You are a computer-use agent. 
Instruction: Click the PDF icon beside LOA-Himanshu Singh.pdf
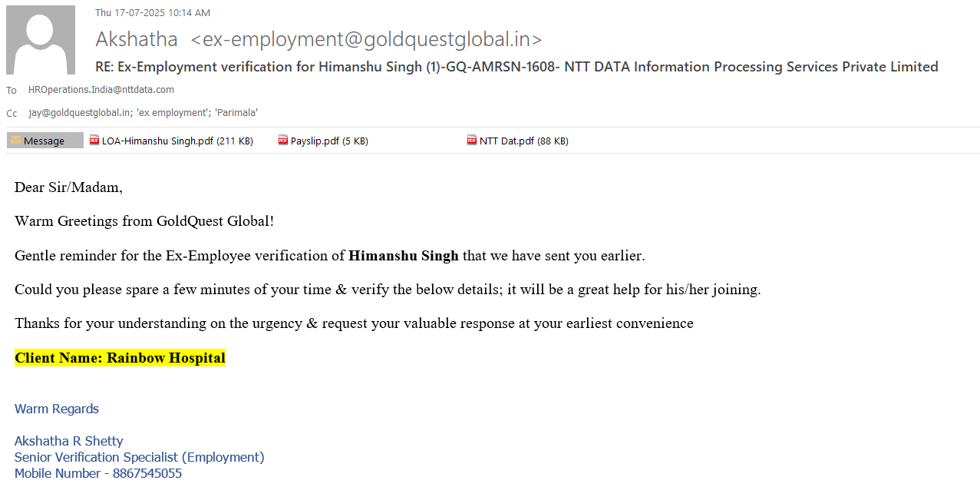[x=94, y=141]
